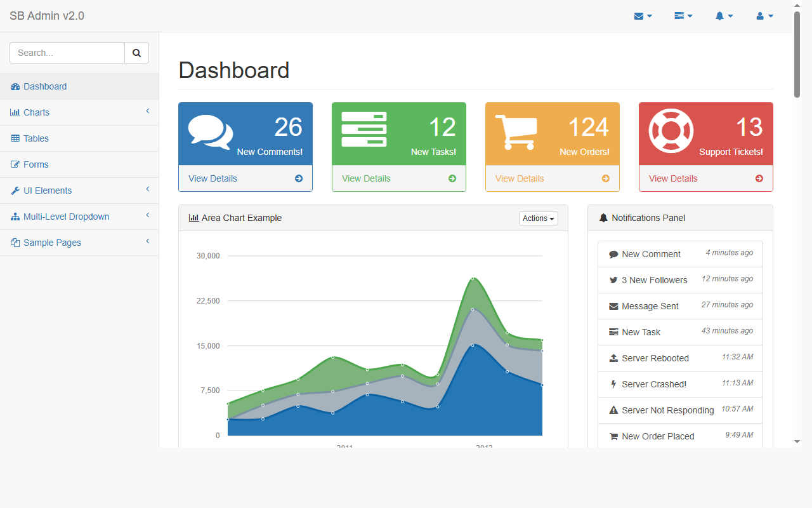Click the scrollbar down arrow
812x508 pixels.
[x=797, y=441]
